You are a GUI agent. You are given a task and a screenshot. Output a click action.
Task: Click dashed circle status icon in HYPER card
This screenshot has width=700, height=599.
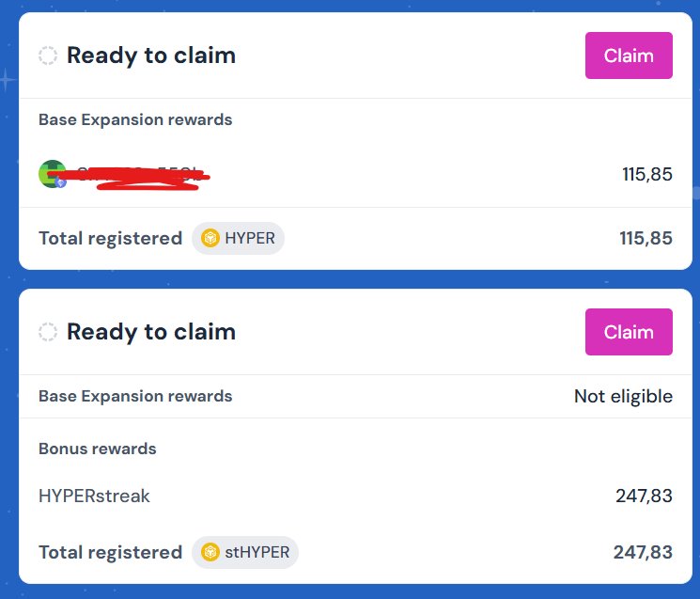pos(48,55)
